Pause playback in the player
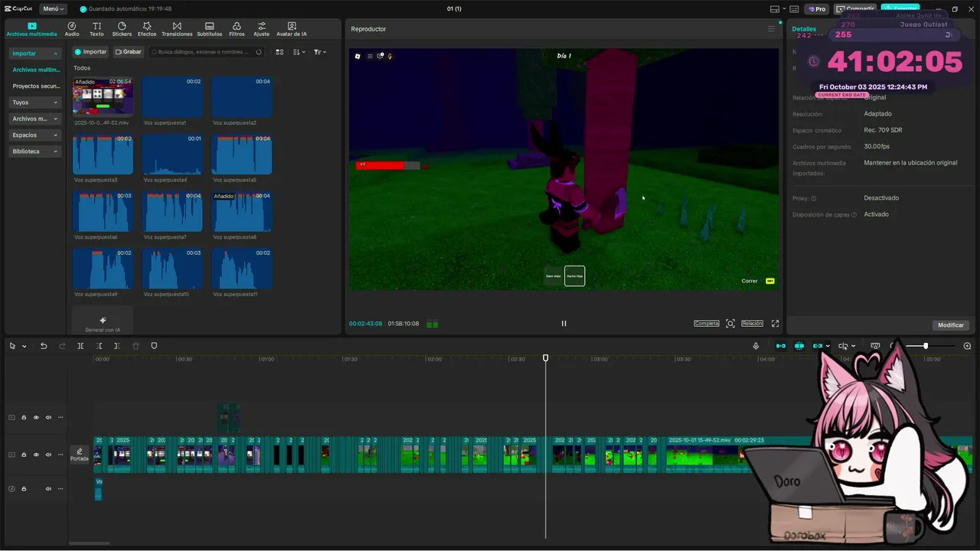 point(563,324)
